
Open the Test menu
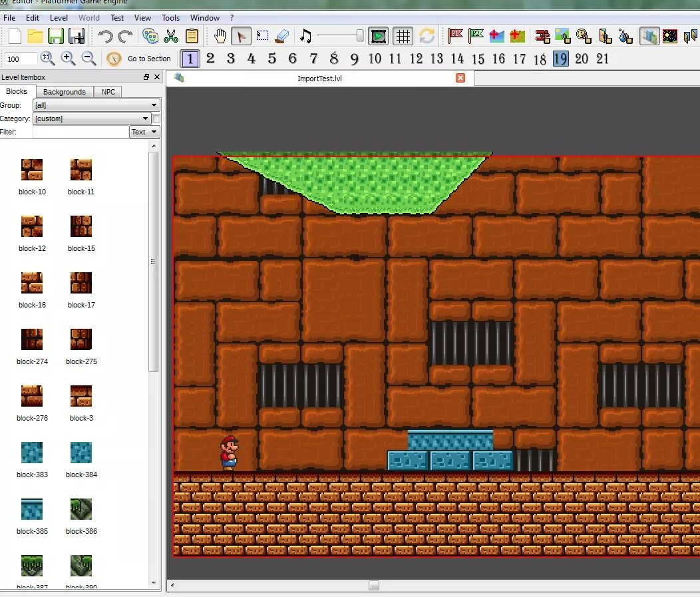(117, 18)
